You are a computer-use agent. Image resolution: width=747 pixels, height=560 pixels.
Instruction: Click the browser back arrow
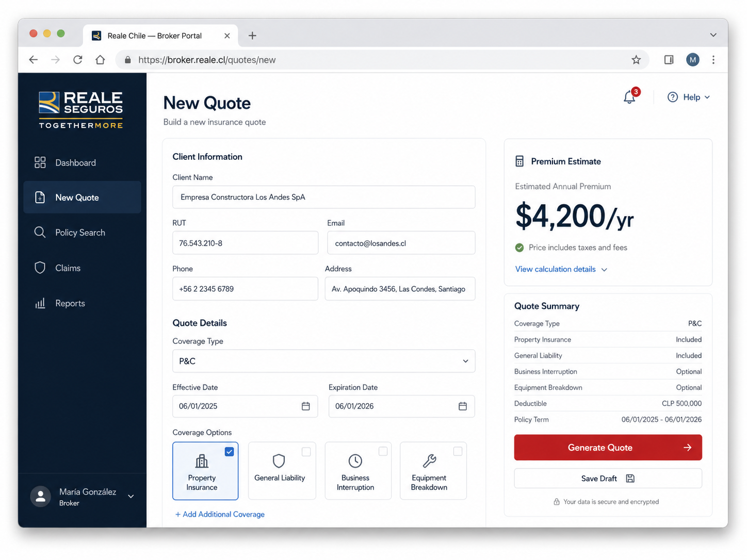point(34,60)
